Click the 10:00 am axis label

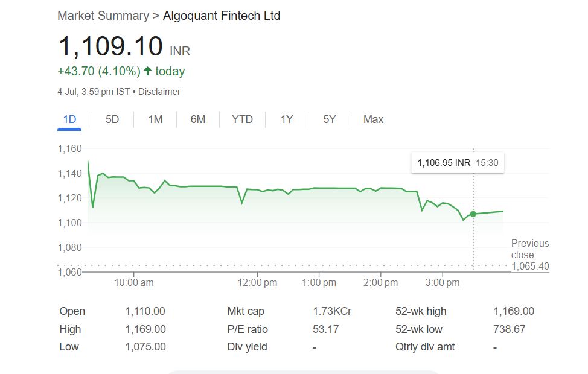[133, 283]
